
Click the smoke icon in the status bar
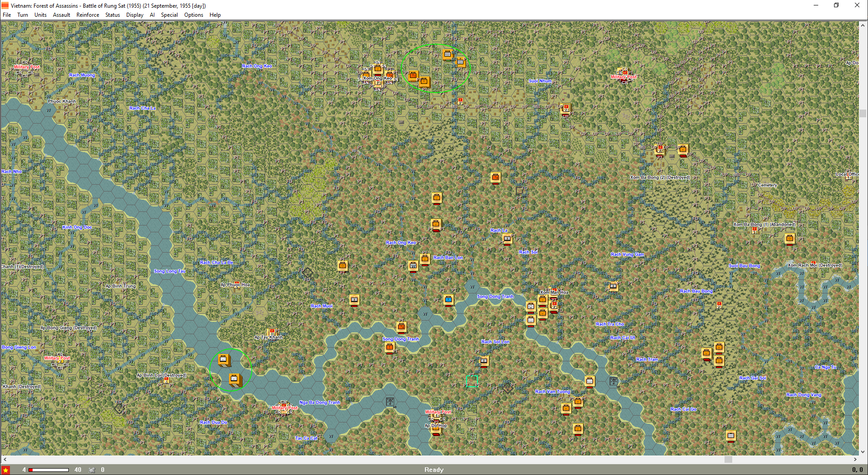pyautogui.click(x=92, y=470)
